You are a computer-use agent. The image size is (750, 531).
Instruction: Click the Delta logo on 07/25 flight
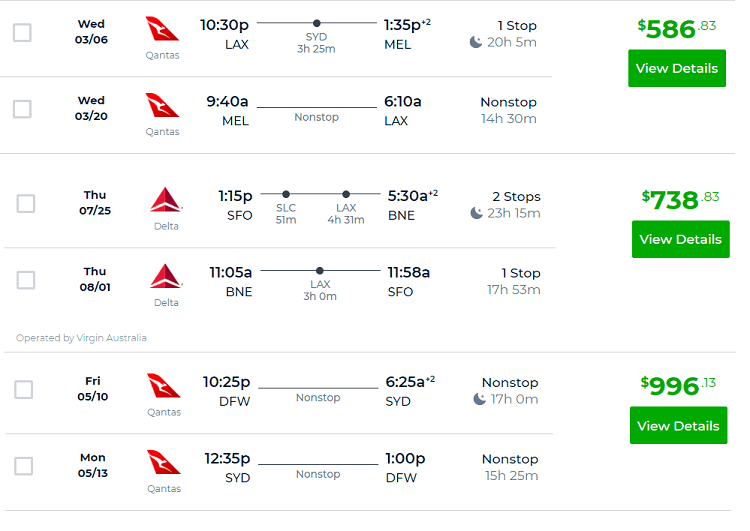(x=166, y=200)
